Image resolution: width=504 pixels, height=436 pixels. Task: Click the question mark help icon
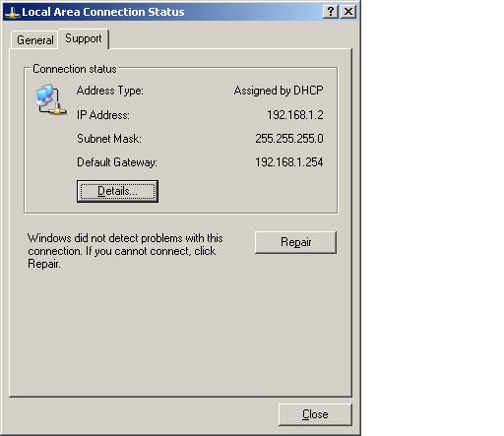coord(331,12)
